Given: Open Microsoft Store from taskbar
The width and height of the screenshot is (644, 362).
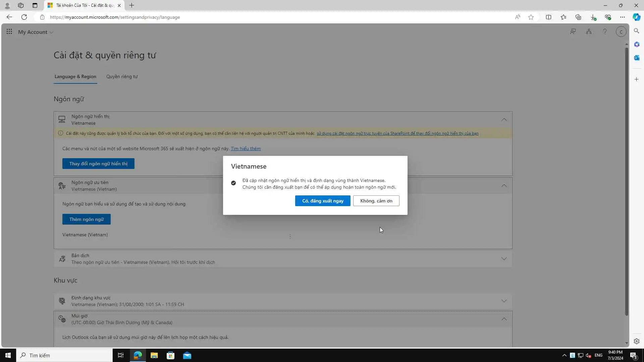Looking at the screenshot, I should pos(170,355).
